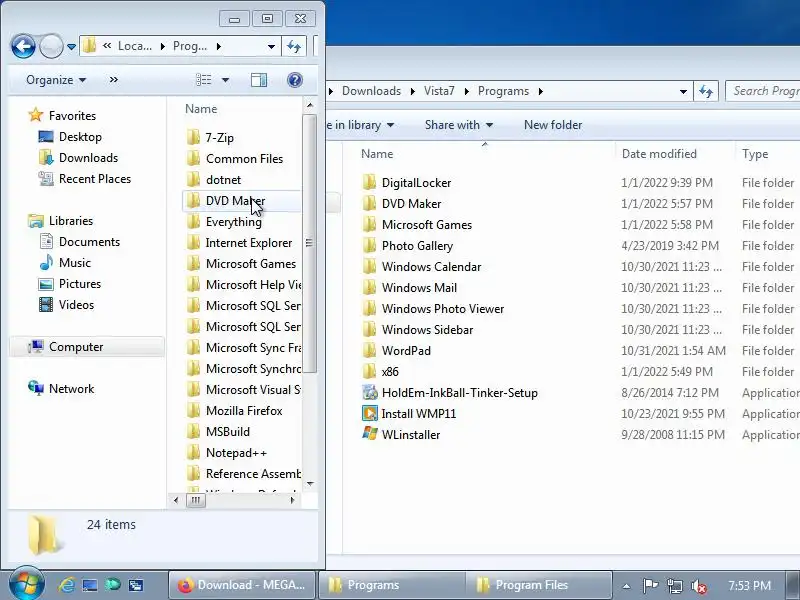The image size is (800, 600).
Task: Click the Back arrow in Program Files window
Action: (23, 46)
